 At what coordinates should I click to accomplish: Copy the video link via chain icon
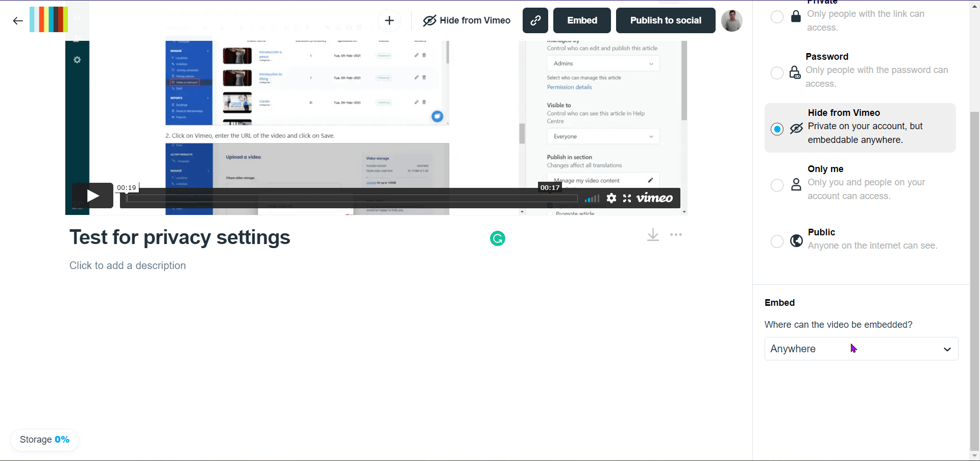(x=535, y=20)
